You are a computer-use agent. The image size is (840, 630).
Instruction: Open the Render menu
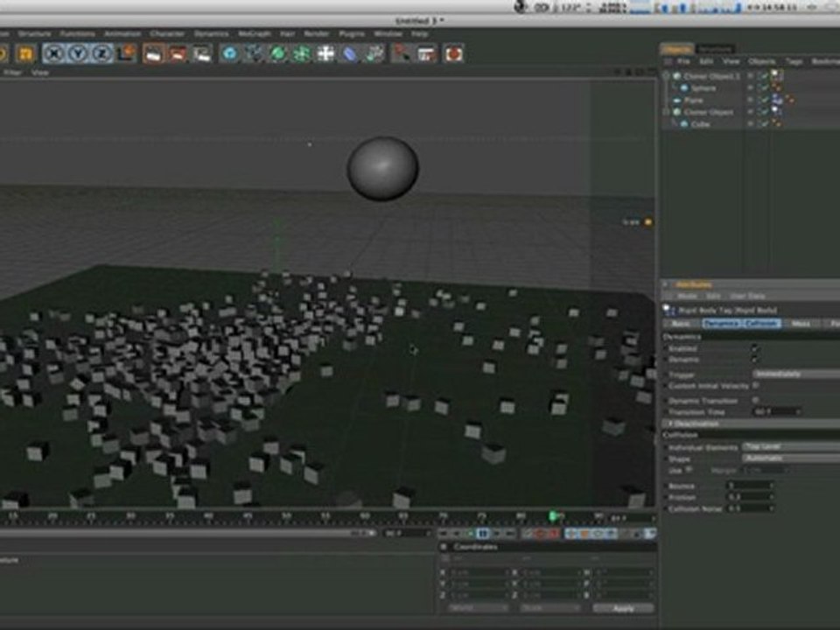316,34
